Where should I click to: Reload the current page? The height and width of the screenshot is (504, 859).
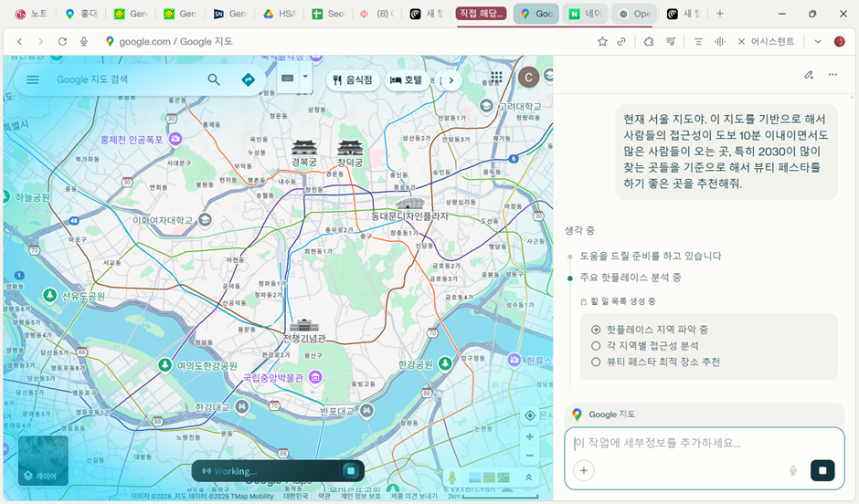(62, 42)
